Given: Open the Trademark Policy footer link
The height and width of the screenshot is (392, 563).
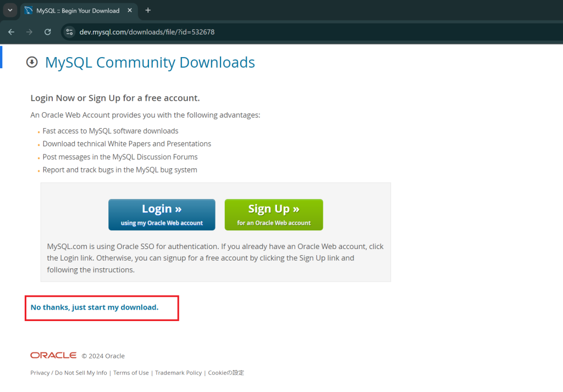Looking at the screenshot, I should [x=178, y=373].
